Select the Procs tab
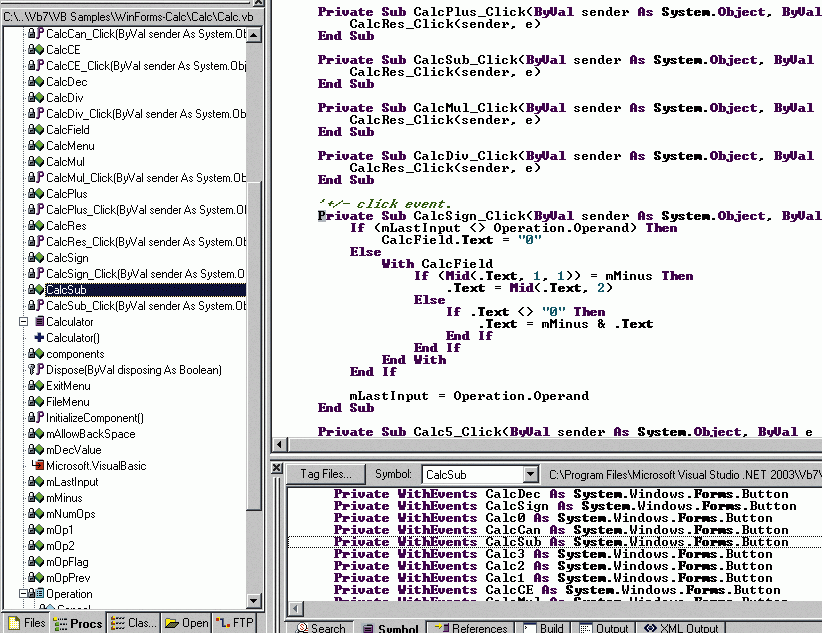Image resolution: width=822 pixels, height=633 pixels. click(79, 623)
